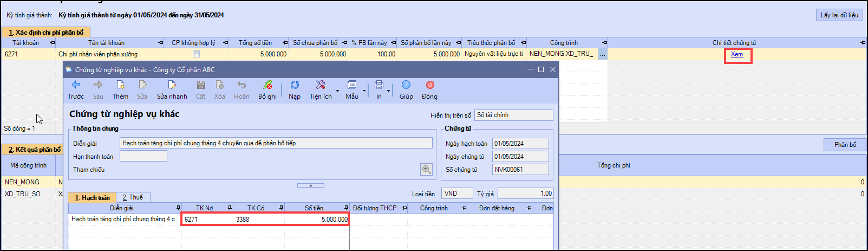Click the Đóng close toolbar icon
This screenshot has height=251, width=868.
point(429,85)
